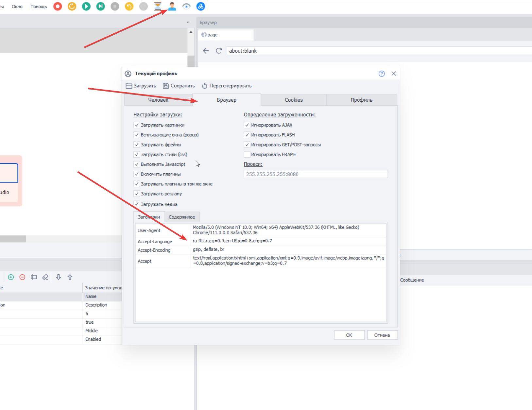This screenshot has height=410, width=532.
Task: Open current profile via person icon
Action: (172, 6)
